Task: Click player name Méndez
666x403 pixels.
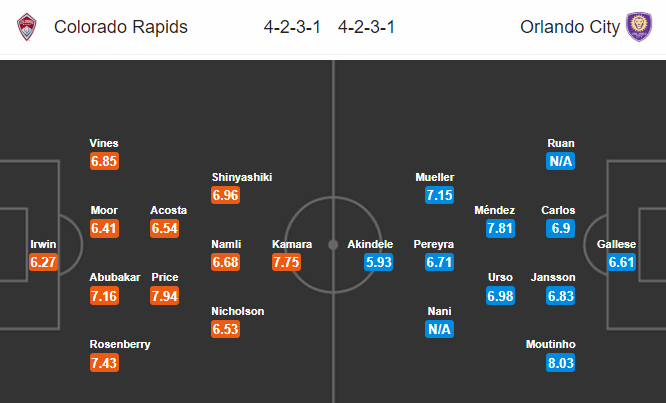Action: [494, 210]
